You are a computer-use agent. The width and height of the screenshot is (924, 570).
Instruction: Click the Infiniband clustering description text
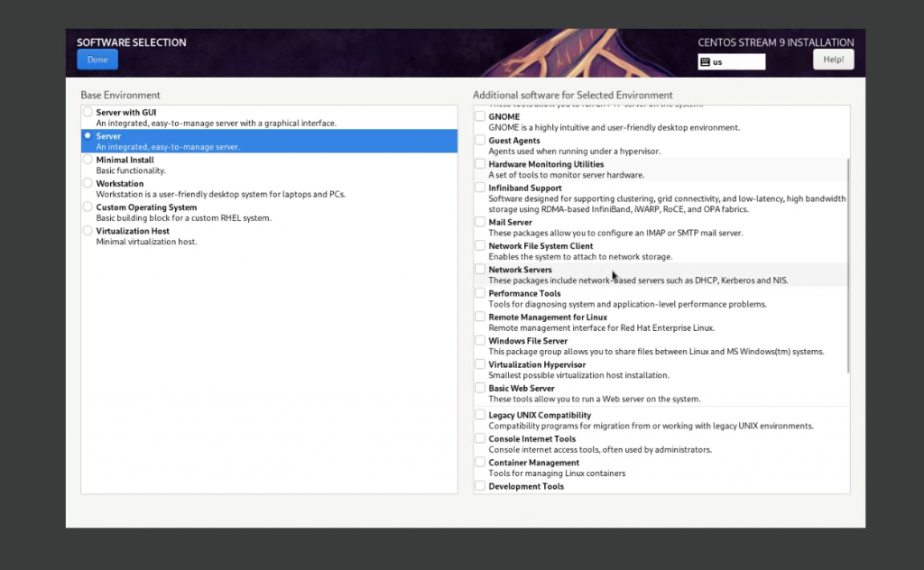(667, 204)
